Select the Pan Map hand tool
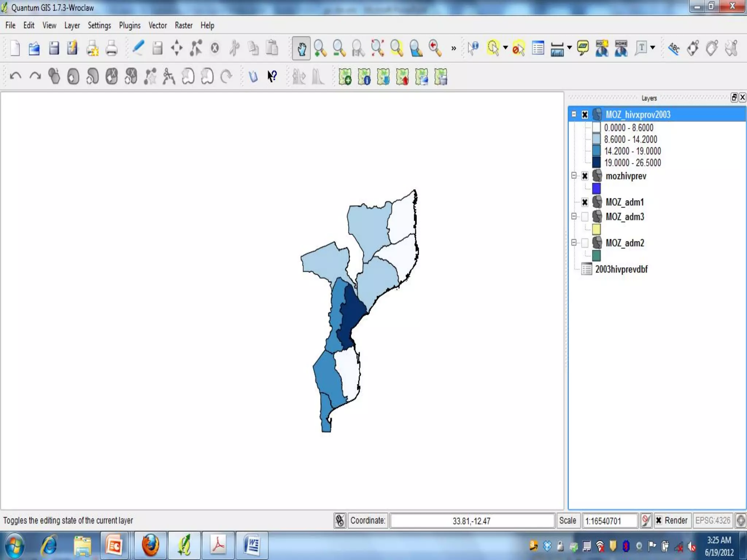 coord(301,48)
